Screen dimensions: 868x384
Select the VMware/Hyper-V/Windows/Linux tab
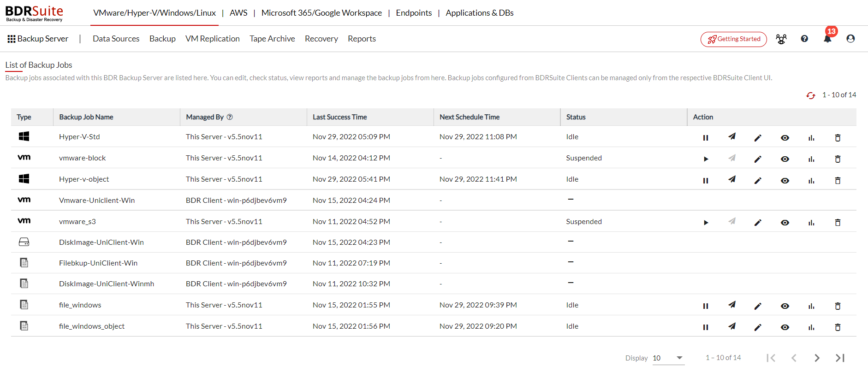155,13
